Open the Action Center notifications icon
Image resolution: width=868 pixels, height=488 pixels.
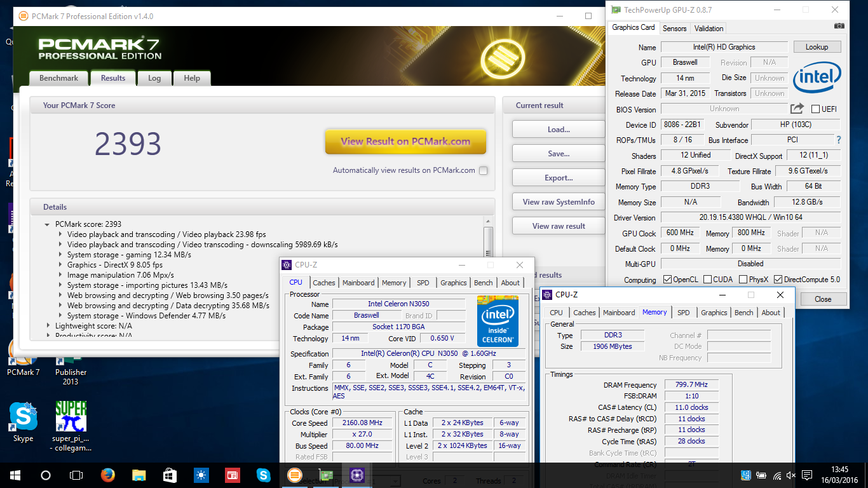click(x=807, y=475)
